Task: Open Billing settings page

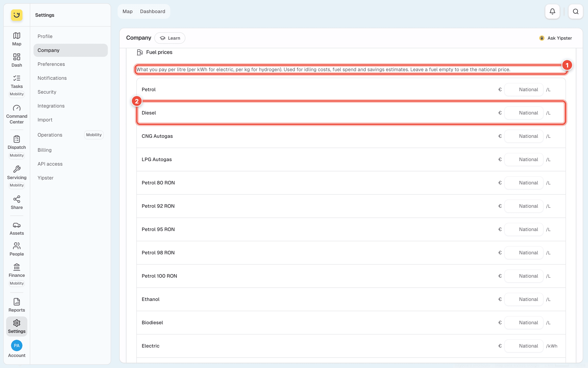Action: [70, 150]
